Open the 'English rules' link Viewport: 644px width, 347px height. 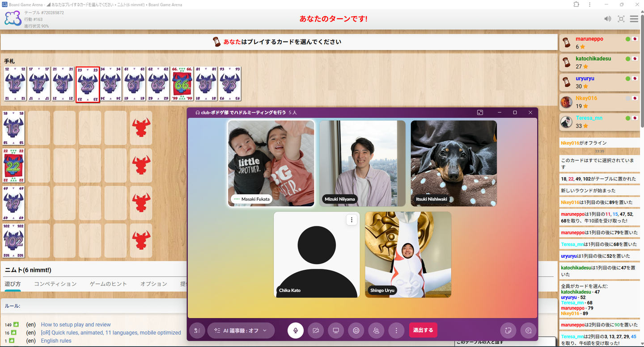(x=56, y=341)
